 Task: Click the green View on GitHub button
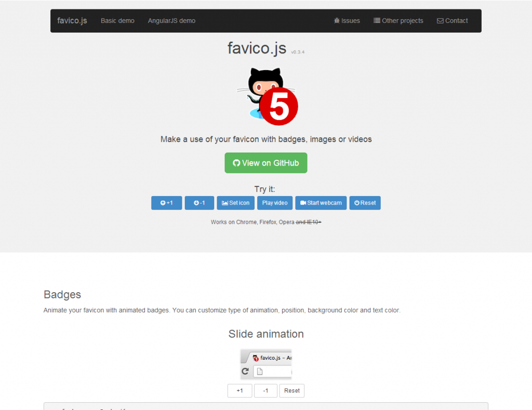coord(266,162)
